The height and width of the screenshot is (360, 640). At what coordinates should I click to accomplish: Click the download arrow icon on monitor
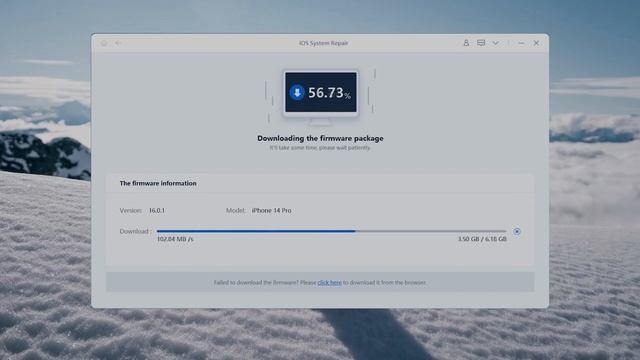click(297, 92)
